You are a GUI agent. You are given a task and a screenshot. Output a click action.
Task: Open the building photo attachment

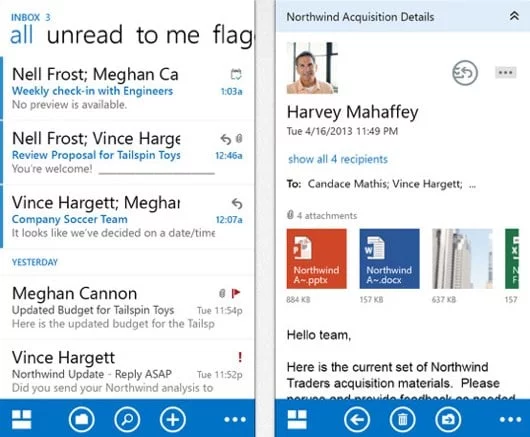pos(462,259)
